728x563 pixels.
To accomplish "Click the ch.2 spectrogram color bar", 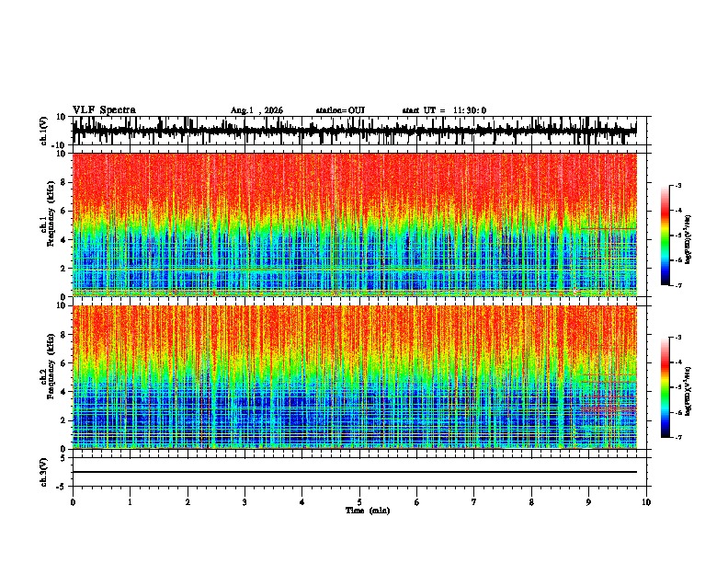I will [x=665, y=387].
